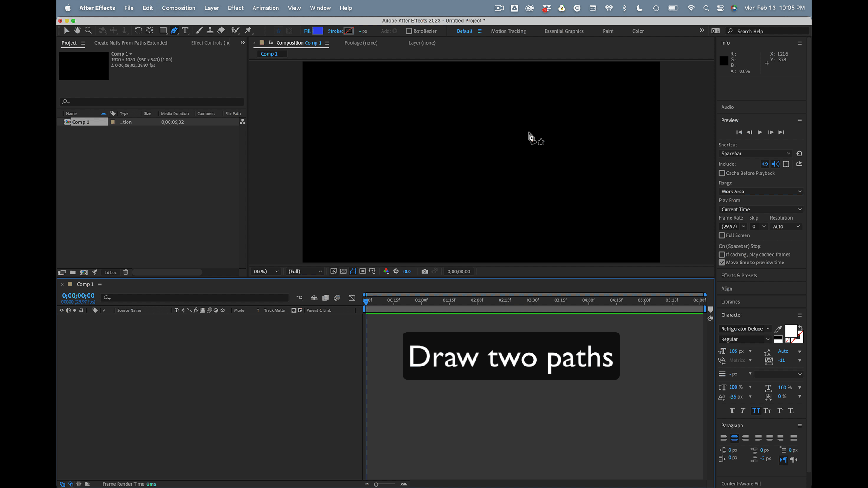Viewport: 868px width, 488px height.
Task: Create a new folder in Project panel
Action: (x=73, y=272)
